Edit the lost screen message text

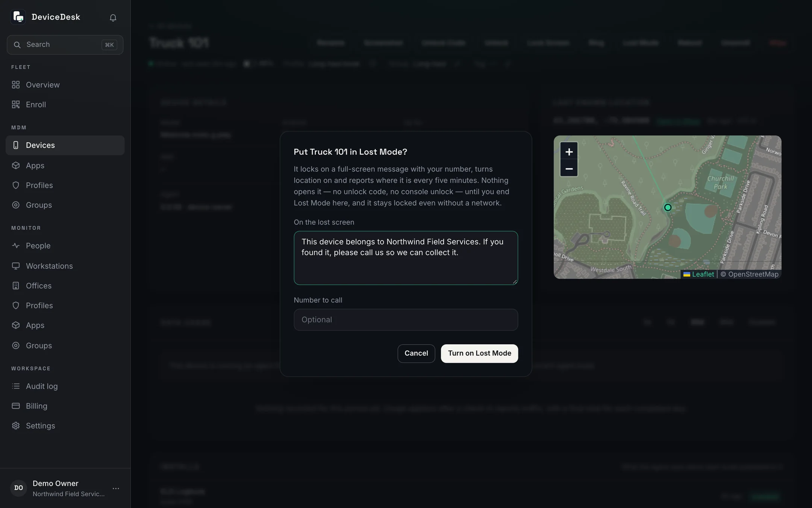click(406, 258)
